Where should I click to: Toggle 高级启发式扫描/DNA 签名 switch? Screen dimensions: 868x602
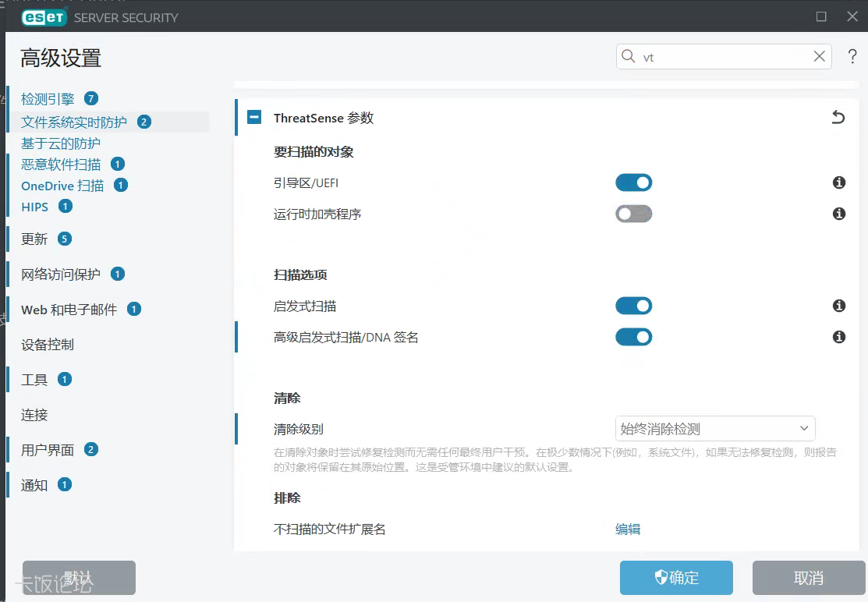pyautogui.click(x=634, y=337)
